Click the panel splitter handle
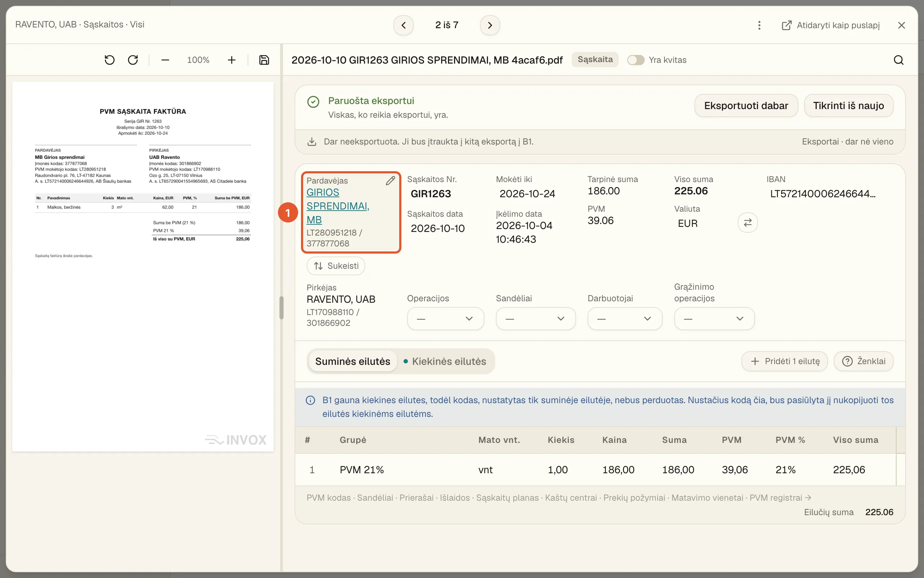 coord(282,308)
